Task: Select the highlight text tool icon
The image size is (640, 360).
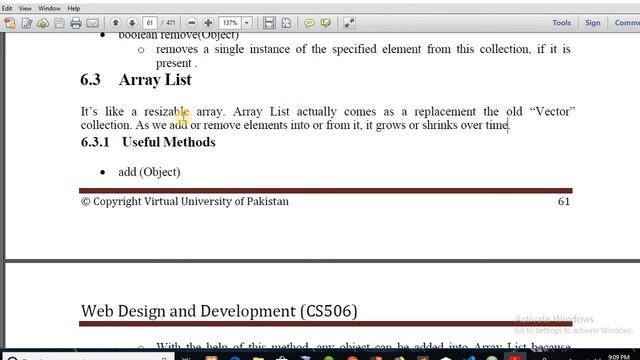Action: [325, 23]
